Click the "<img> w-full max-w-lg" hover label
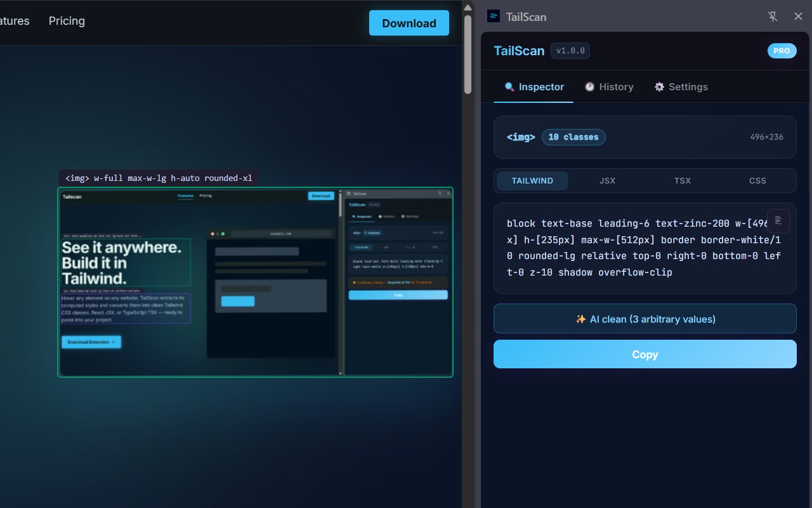The width and height of the screenshot is (812, 508). click(x=159, y=178)
